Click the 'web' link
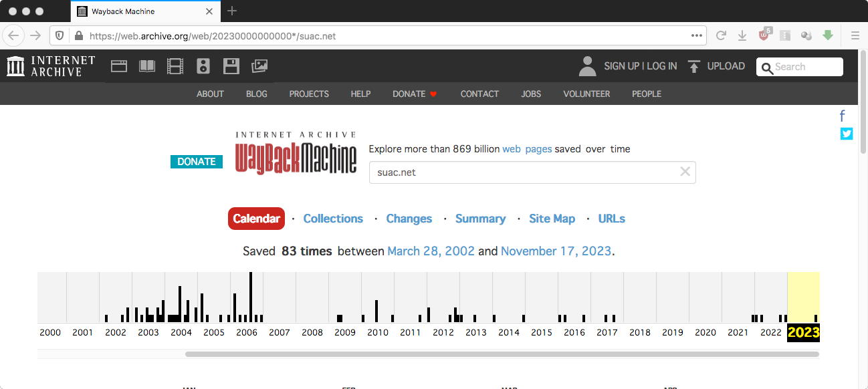Screen dimensions: 868x389 pos(511,149)
